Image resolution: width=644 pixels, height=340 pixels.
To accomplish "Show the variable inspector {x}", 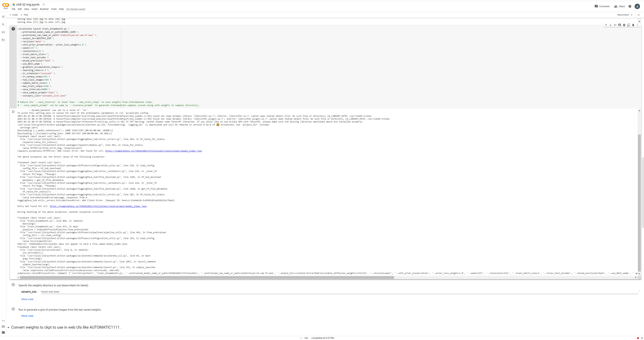I will pos(3,32).
